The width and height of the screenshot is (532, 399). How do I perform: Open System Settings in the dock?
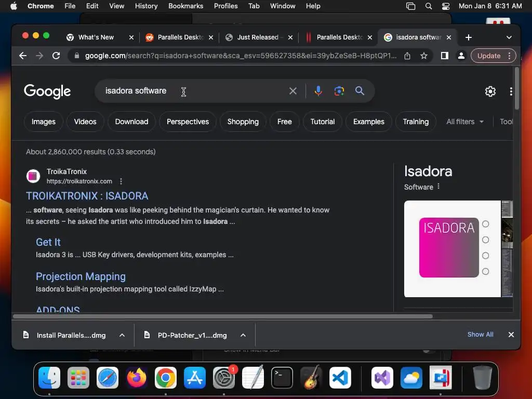pos(224,377)
